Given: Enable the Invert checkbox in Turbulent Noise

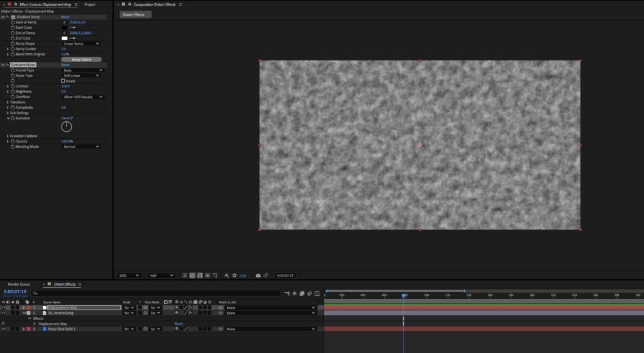Looking at the screenshot, I should coord(63,81).
